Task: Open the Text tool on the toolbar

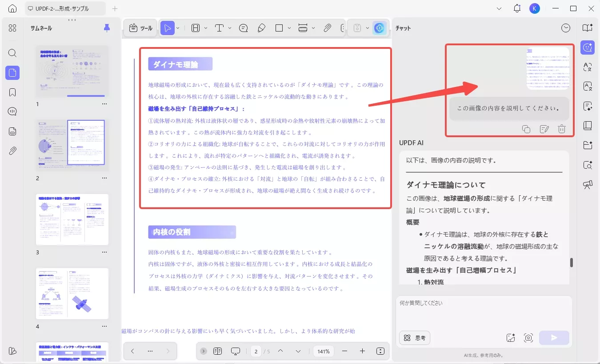Action: click(220, 28)
